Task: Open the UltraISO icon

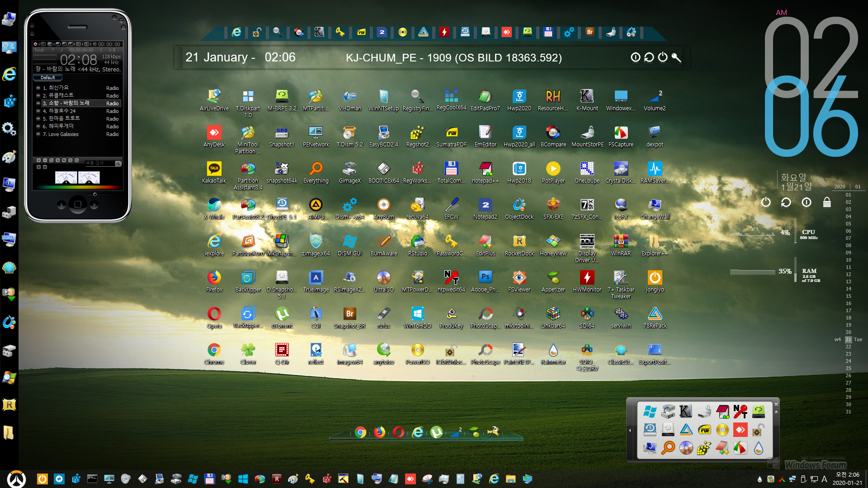Action: tap(383, 281)
